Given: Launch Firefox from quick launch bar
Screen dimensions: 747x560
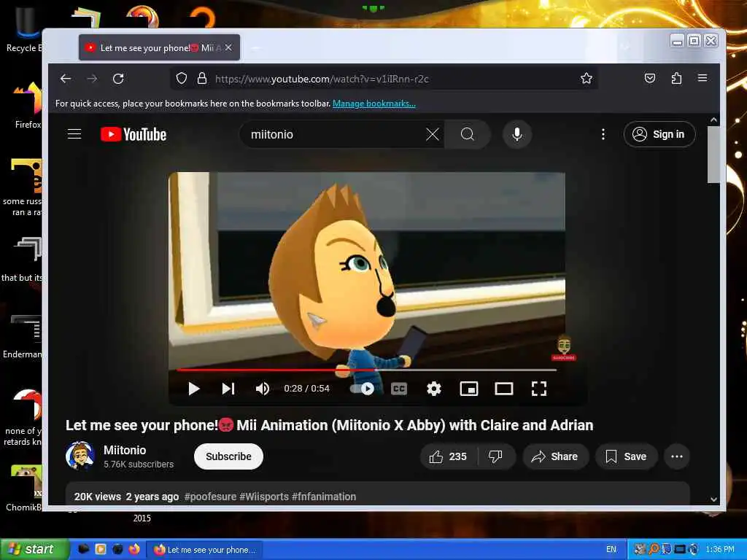Looking at the screenshot, I should [134, 549].
